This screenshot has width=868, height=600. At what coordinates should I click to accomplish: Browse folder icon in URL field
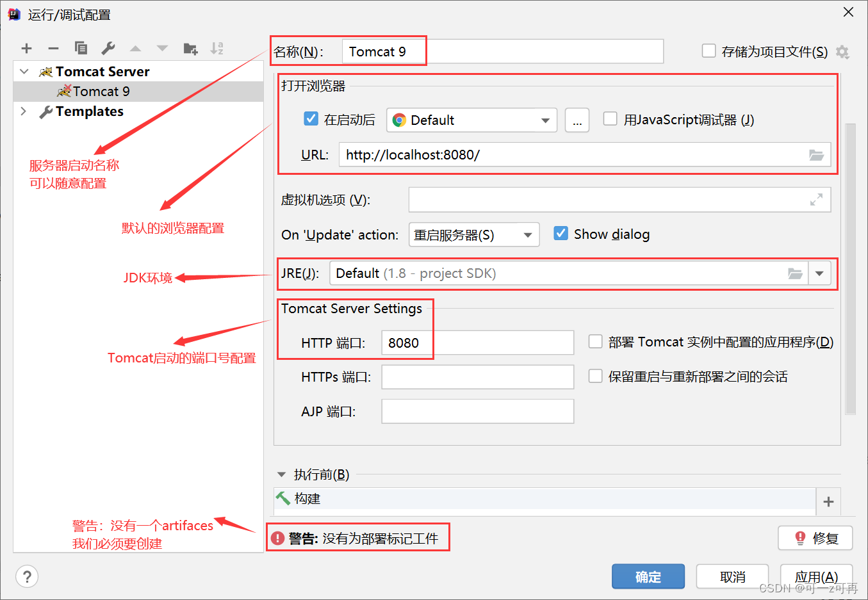point(816,155)
